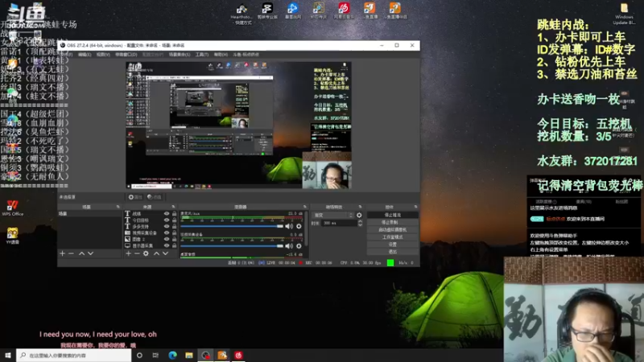Image resolution: width=644 pixels, height=362 pixels.
Task: Open File Explorer from taskbar
Action: tap(189, 355)
